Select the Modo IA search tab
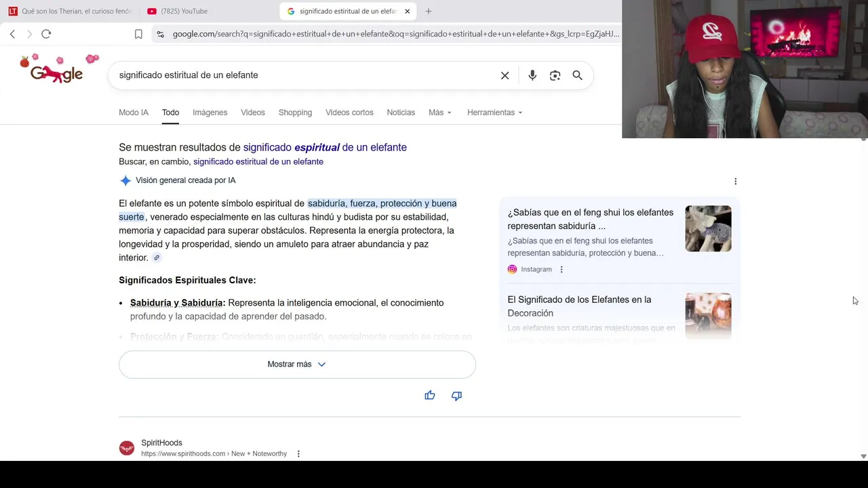This screenshot has width=868, height=488. pyautogui.click(x=134, y=113)
